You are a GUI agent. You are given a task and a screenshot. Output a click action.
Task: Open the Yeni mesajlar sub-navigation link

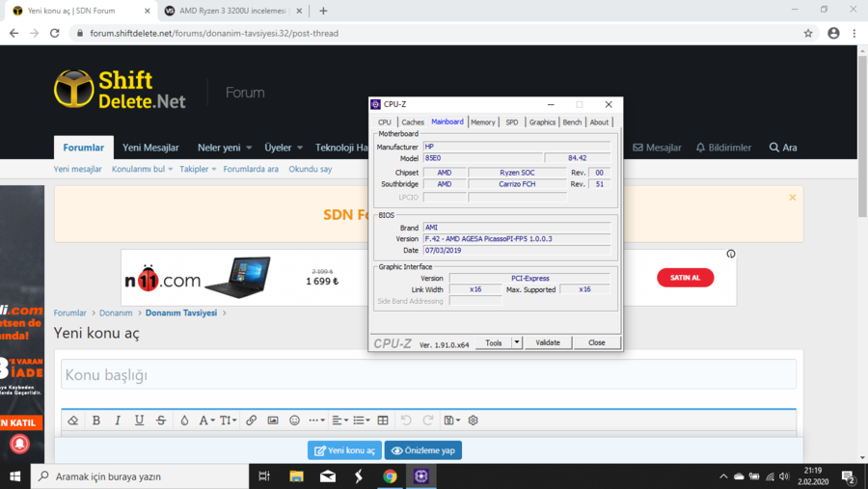pyautogui.click(x=77, y=169)
